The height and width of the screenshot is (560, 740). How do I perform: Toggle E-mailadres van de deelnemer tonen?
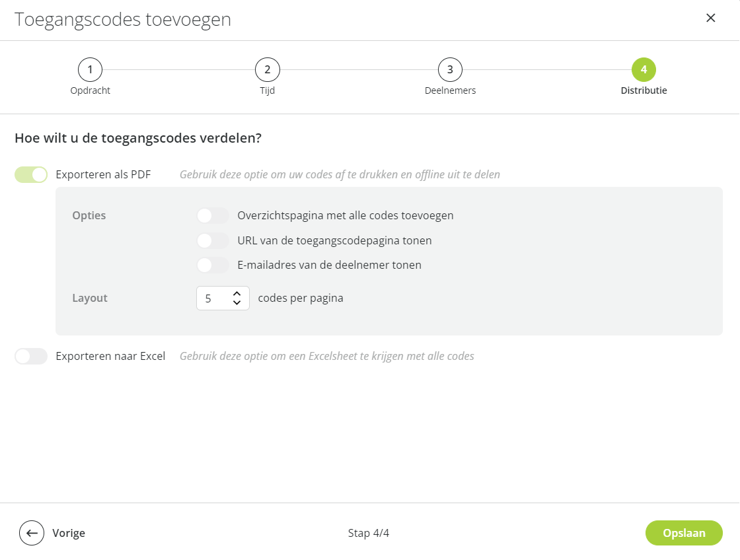click(213, 265)
